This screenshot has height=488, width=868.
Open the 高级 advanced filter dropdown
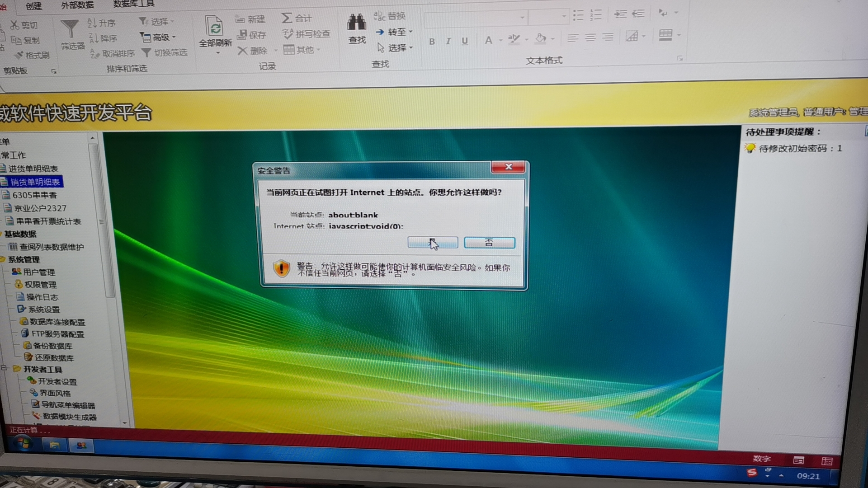coord(158,37)
